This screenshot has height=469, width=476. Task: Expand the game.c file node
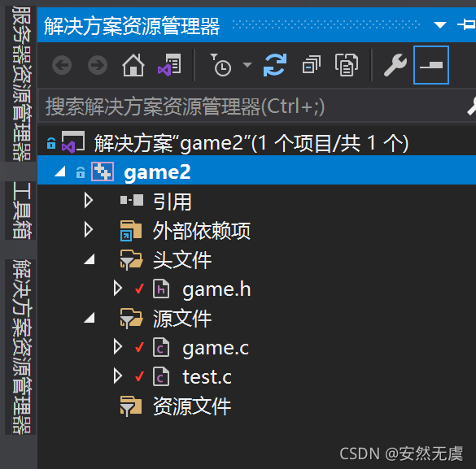click(118, 347)
